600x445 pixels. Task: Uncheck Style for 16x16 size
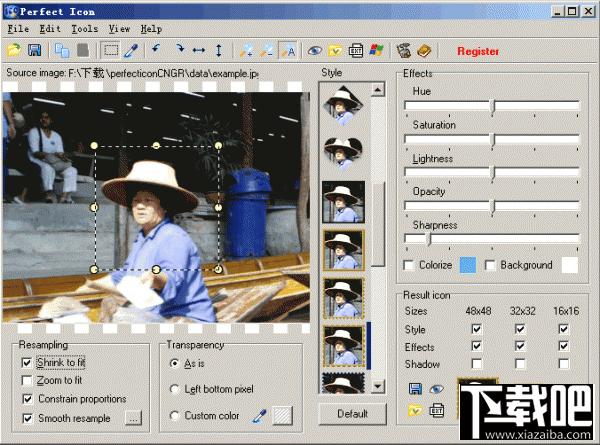coord(563,329)
